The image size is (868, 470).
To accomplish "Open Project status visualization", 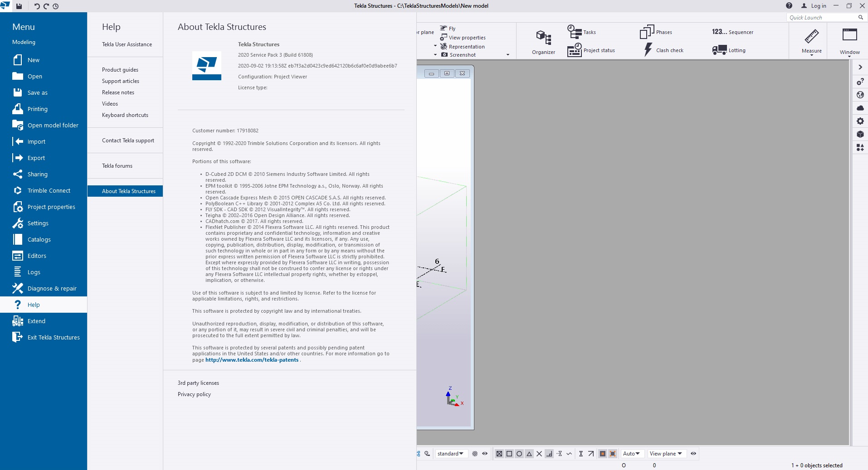I will tap(591, 50).
